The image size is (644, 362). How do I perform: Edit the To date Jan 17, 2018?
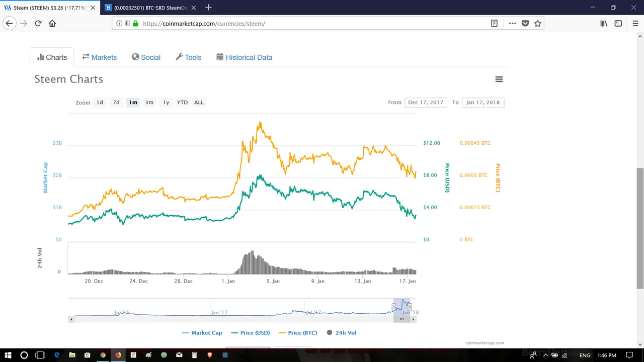[483, 102]
